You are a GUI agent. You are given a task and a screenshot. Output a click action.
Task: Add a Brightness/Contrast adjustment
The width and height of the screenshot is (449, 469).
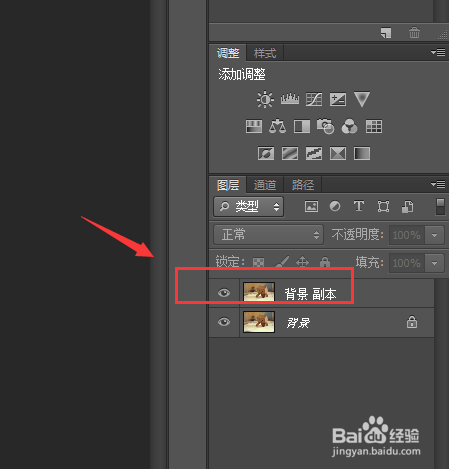point(265,99)
